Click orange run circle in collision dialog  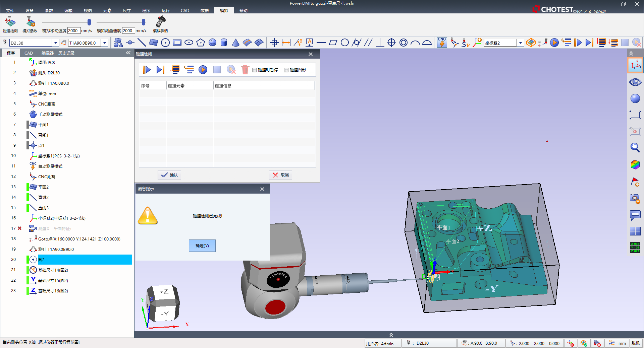pos(203,70)
